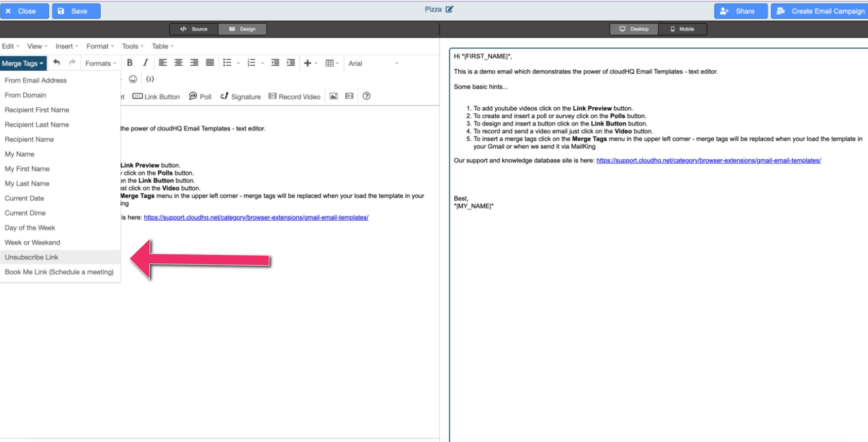868x442 pixels.
Task: Click the insert image icon
Action: tap(333, 96)
